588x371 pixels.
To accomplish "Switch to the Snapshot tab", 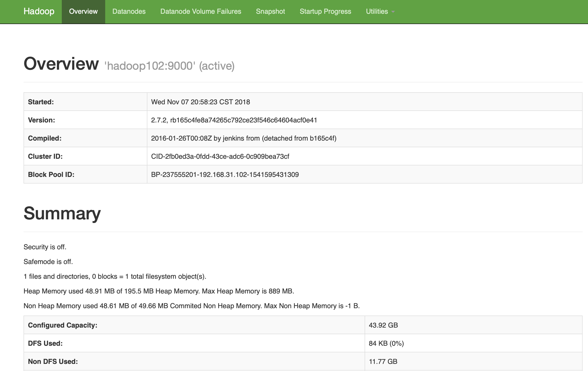I will 270,12.
